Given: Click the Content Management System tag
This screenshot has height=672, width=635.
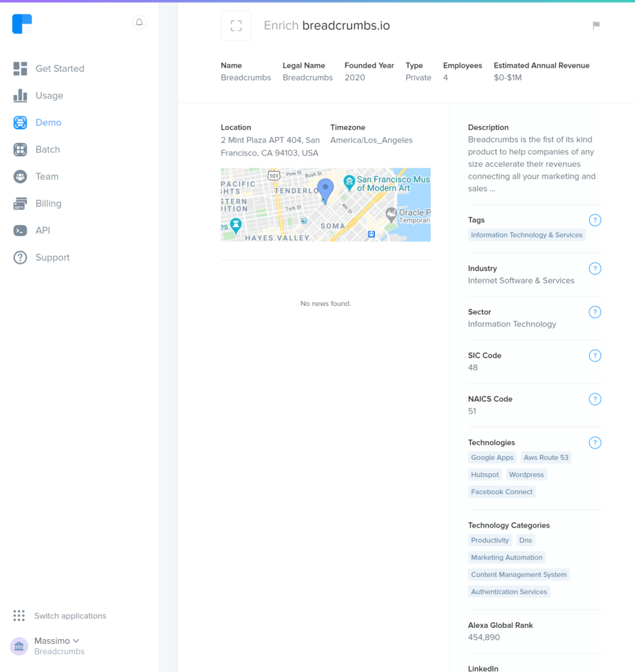Looking at the screenshot, I should click(x=519, y=574).
